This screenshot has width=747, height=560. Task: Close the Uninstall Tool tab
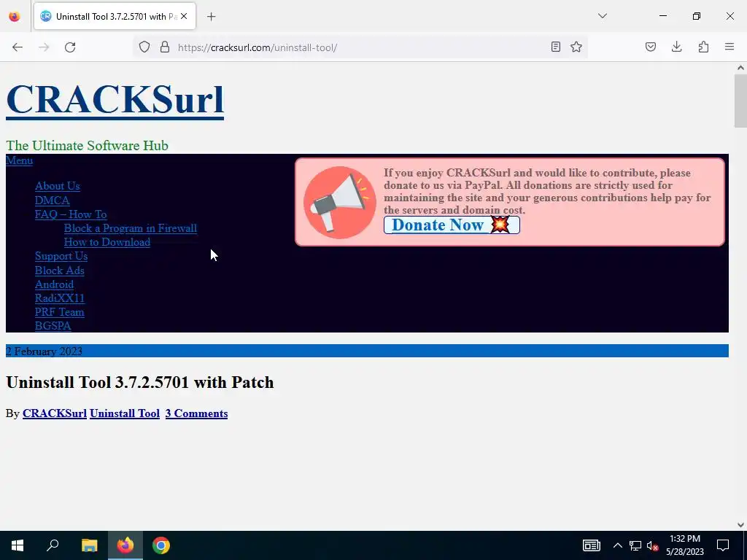(x=184, y=16)
